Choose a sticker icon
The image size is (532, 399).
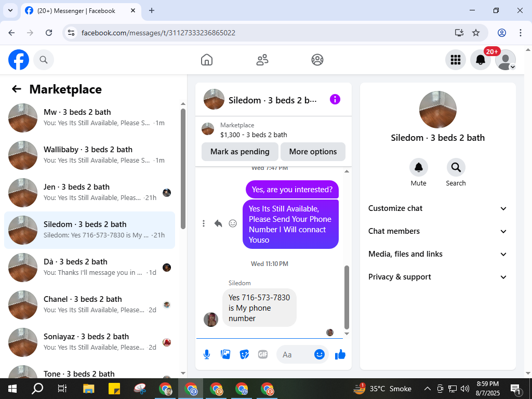click(244, 354)
